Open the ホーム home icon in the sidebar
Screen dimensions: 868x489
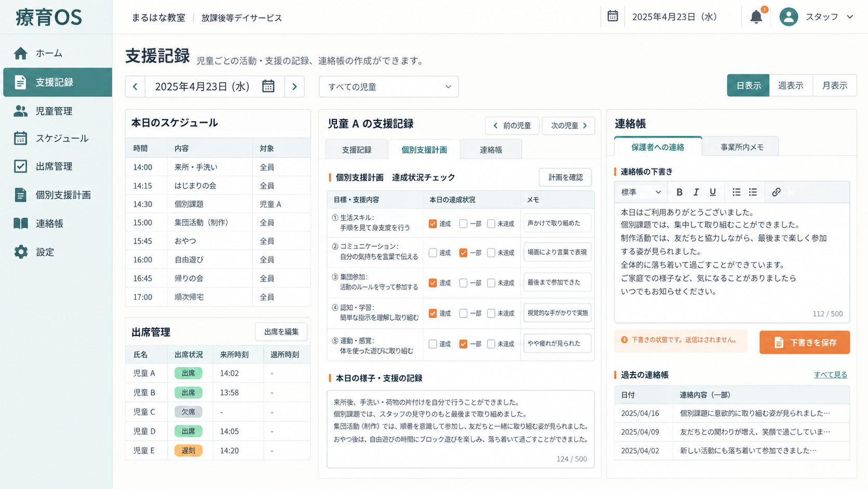point(21,53)
